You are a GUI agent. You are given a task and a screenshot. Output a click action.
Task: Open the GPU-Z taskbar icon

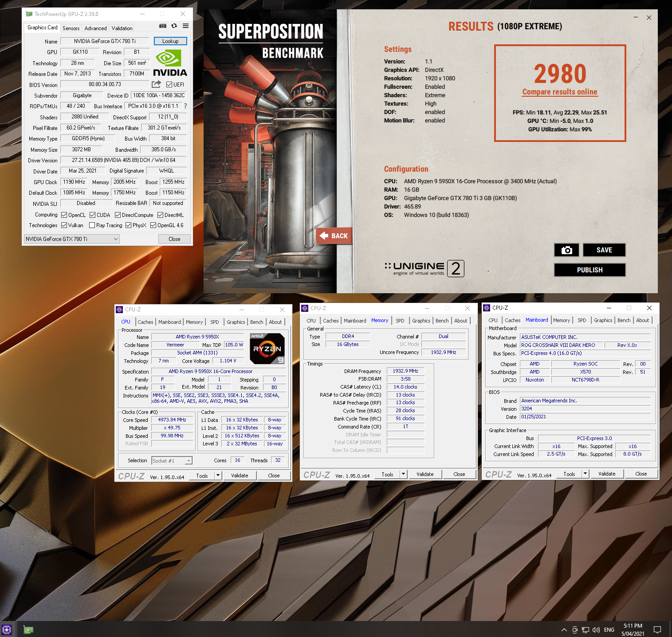(x=28, y=629)
